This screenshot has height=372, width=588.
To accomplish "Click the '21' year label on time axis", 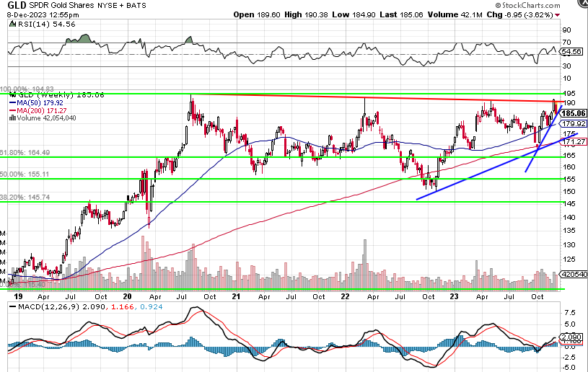I will point(236,296).
